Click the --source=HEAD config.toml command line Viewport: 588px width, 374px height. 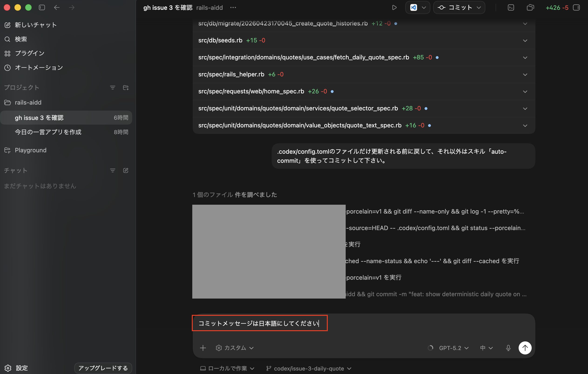coord(435,228)
